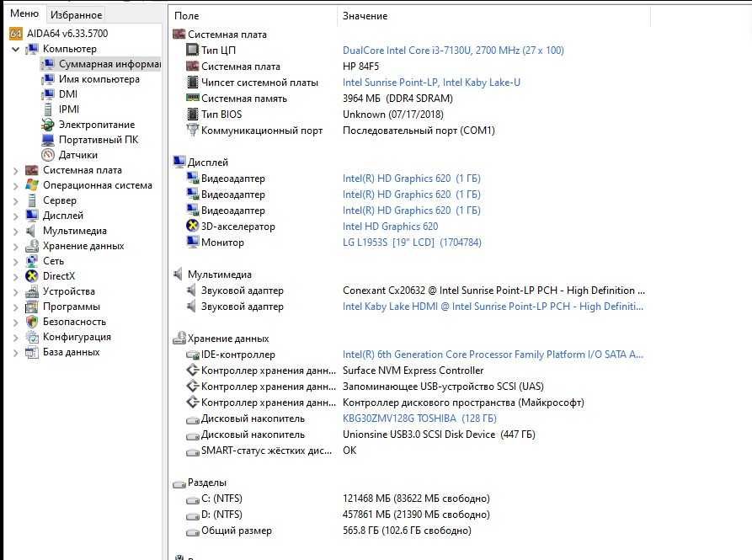Open Intel Sunrise Point-LP chipset link
The image size is (752, 560).
click(x=431, y=83)
